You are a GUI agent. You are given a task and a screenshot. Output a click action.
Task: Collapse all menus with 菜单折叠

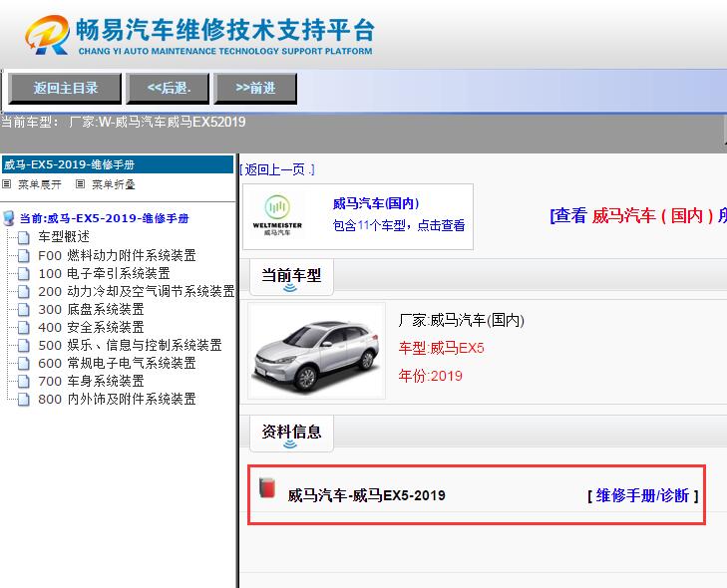[113, 184]
